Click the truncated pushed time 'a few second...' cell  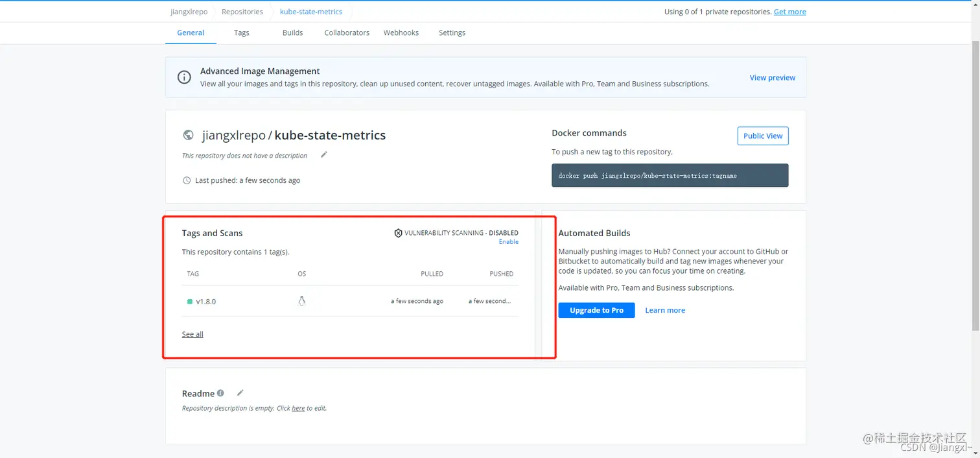point(490,301)
